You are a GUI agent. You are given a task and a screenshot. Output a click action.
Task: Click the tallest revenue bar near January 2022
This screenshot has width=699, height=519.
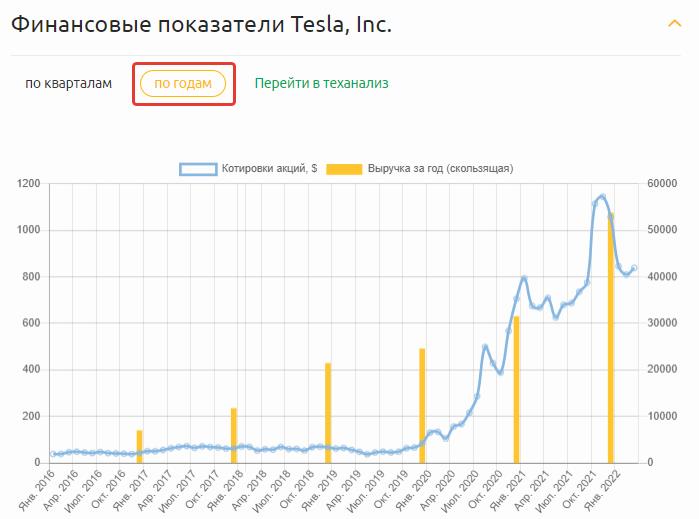pyautogui.click(x=610, y=338)
